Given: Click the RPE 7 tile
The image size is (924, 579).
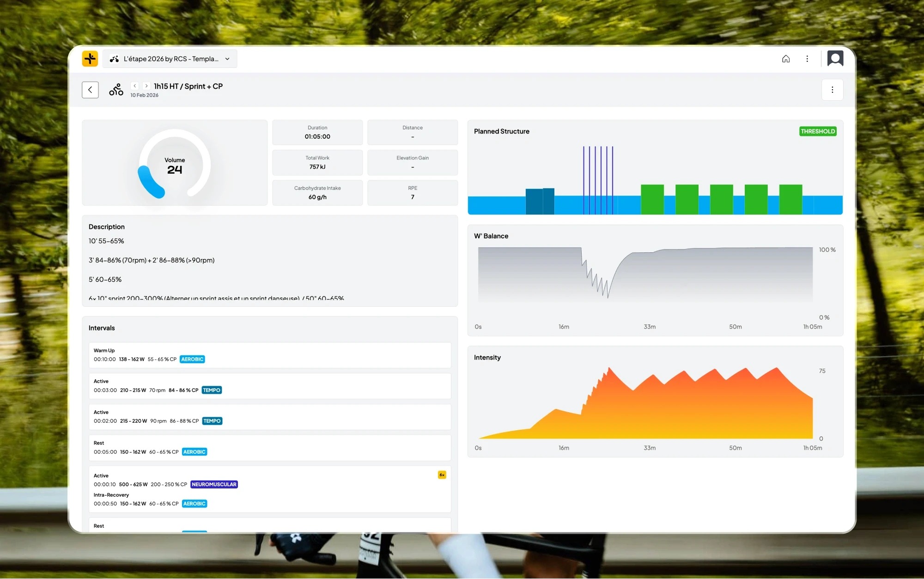Looking at the screenshot, I should pos(412,193).
